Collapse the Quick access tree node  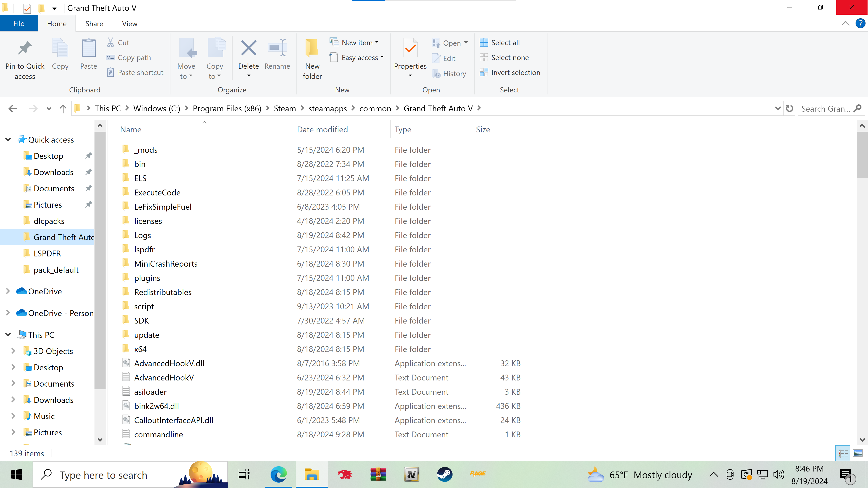tap(8, 139)
